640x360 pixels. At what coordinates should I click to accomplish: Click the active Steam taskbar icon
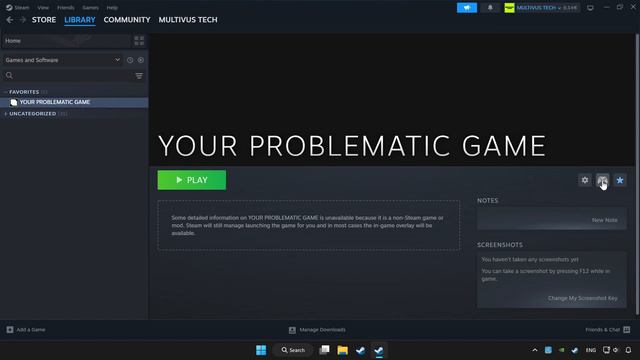tap(379, 350)
